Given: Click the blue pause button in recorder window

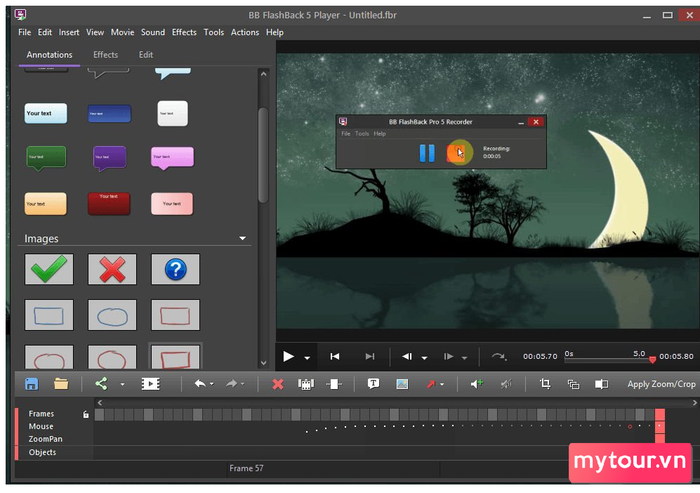Looking at the screenshot, I should point(427,153).
